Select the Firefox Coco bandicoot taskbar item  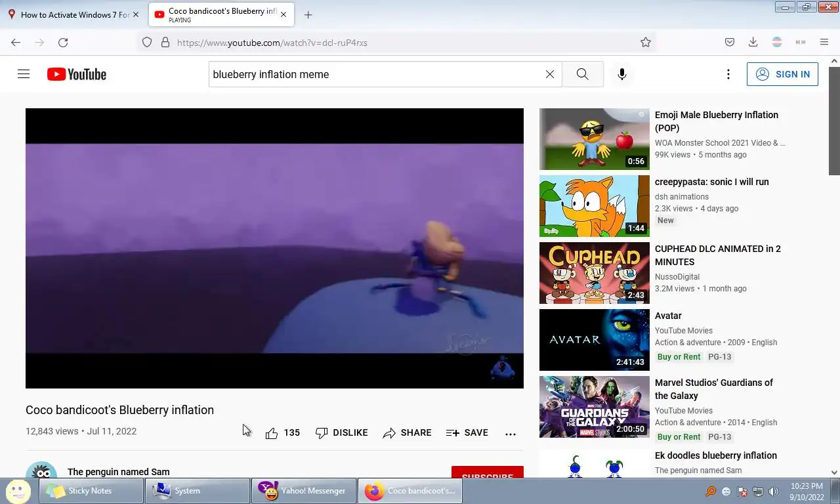pyautogui.click(x=410, y=491)
